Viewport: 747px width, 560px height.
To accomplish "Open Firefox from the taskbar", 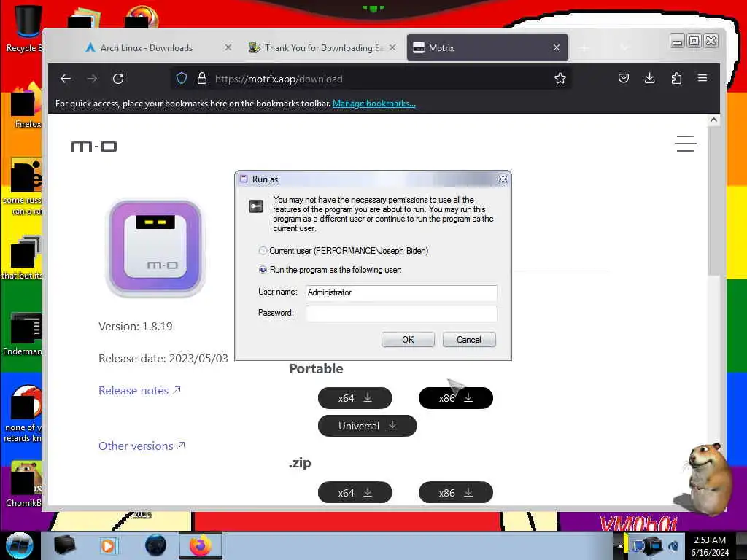I will 201,545.
